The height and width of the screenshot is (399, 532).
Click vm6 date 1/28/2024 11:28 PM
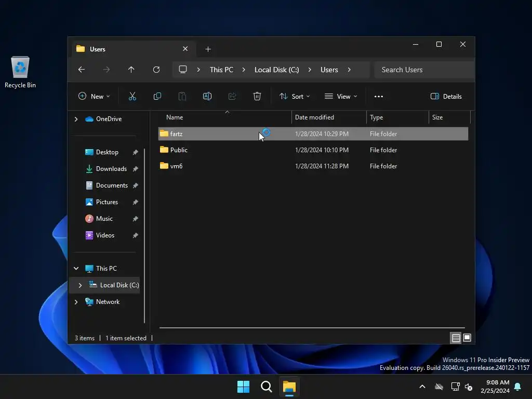tap(322, 166)
